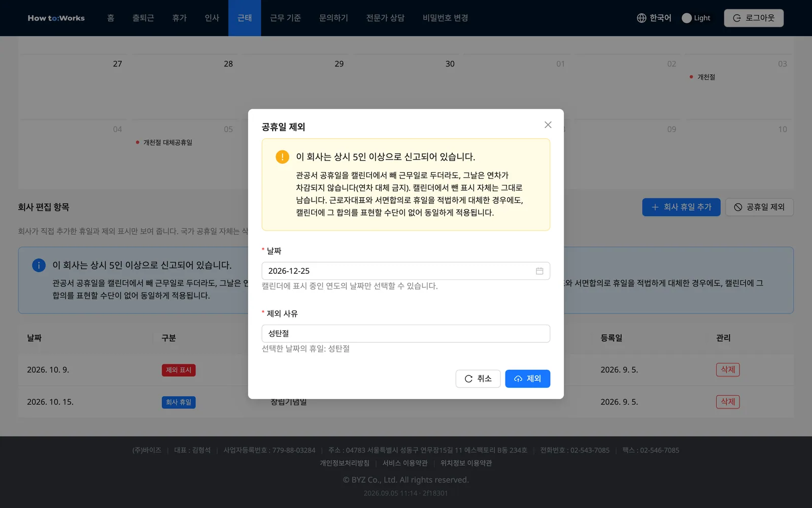Screen dimensions: 812x508
Task: Open the 문의하기 menu
Action: [333, 18]
